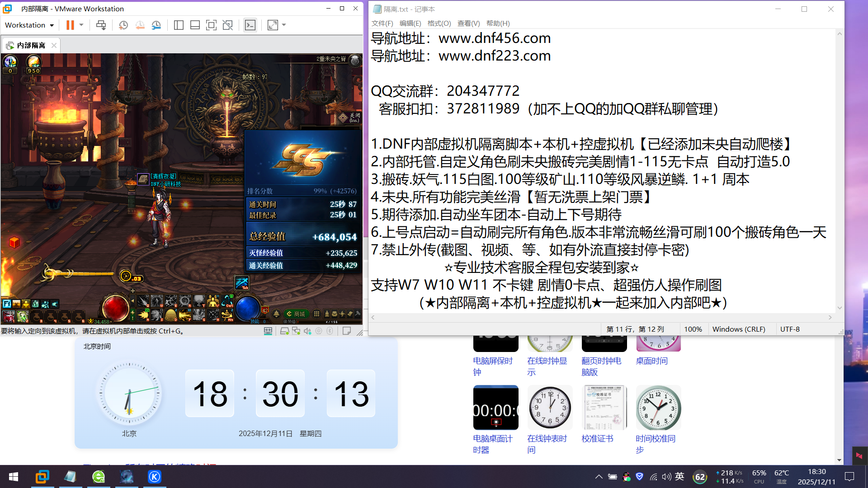Pause the running virtual machine
The height and width of the screenshot is (488, 868).
click(69, 25)
